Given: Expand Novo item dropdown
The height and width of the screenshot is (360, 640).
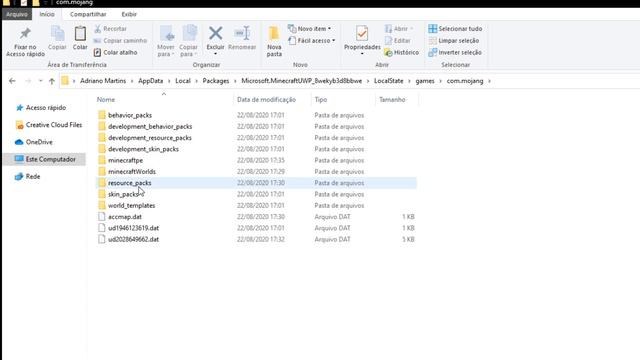Looking at the screenshot, I should point(330,29).
